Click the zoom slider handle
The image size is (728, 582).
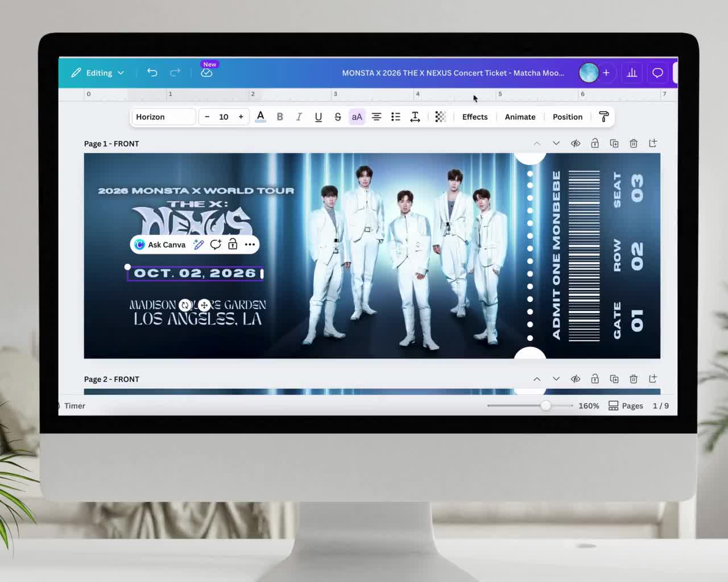pos(545,406)
